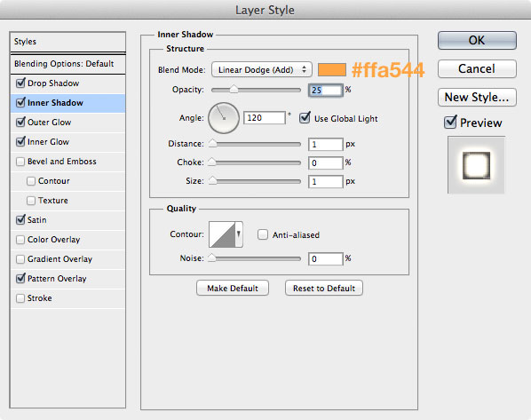Enable the Anti-aliased checkbox
Screen dimensions: 531x420
coord(263,234)
